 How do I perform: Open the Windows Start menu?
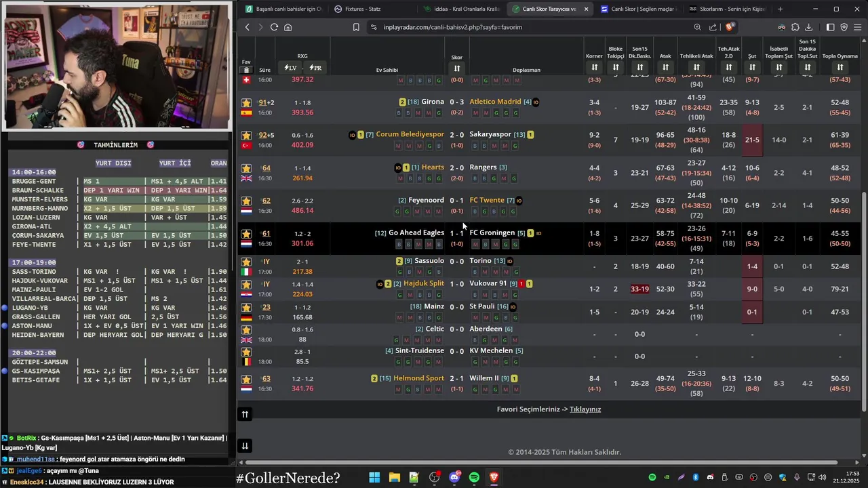(374, 478)
